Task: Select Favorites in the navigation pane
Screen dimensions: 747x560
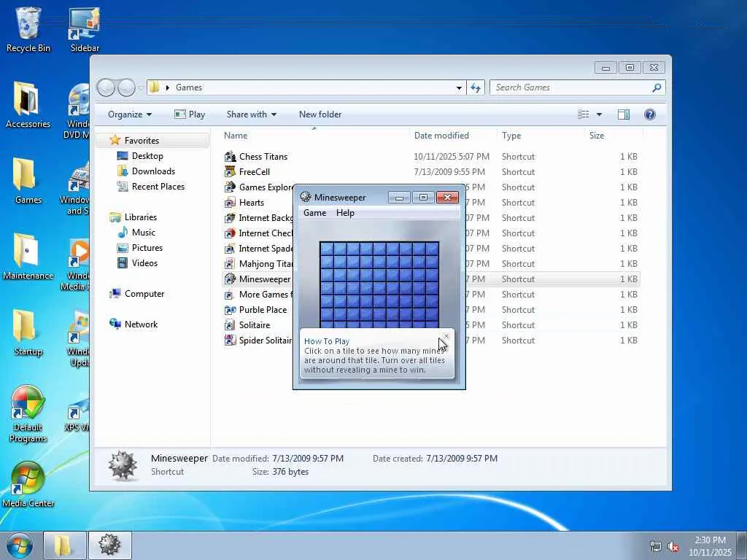Action: 142,141
